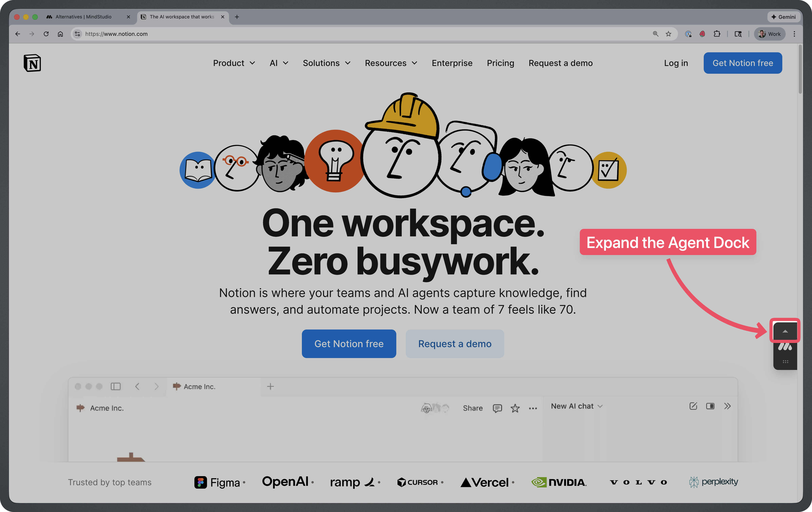812x512 pixels.
Task: Select Enterprise in the navigation bar
Action: point(452,63)
